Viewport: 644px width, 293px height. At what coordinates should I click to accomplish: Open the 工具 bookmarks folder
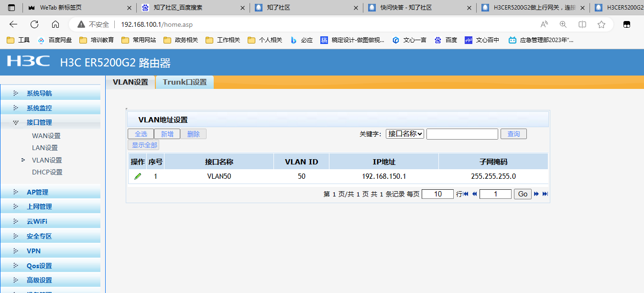coord(18,40)
